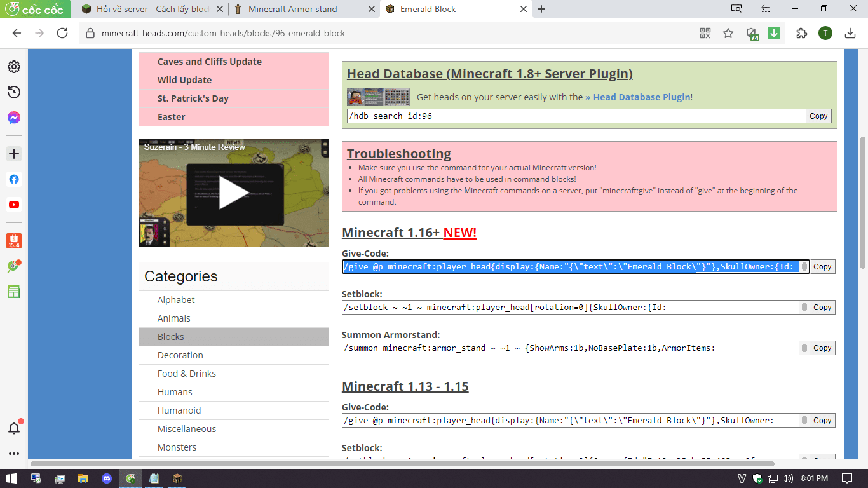868x488 pixels.
Task: Open the Monsters category
Action: [177, 447]
